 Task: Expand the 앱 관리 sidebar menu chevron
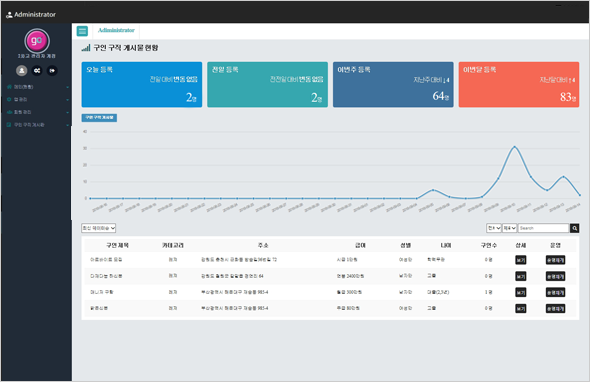click(67, 100)
